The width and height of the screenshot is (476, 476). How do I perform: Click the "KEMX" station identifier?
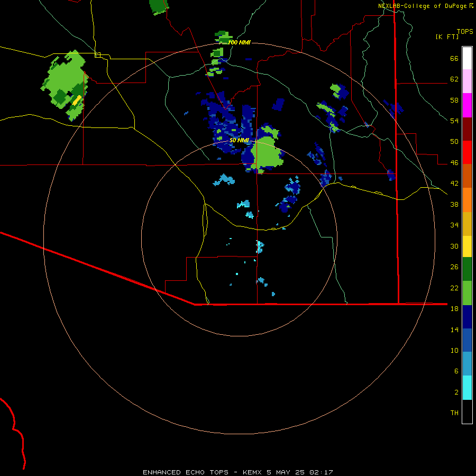253,472
